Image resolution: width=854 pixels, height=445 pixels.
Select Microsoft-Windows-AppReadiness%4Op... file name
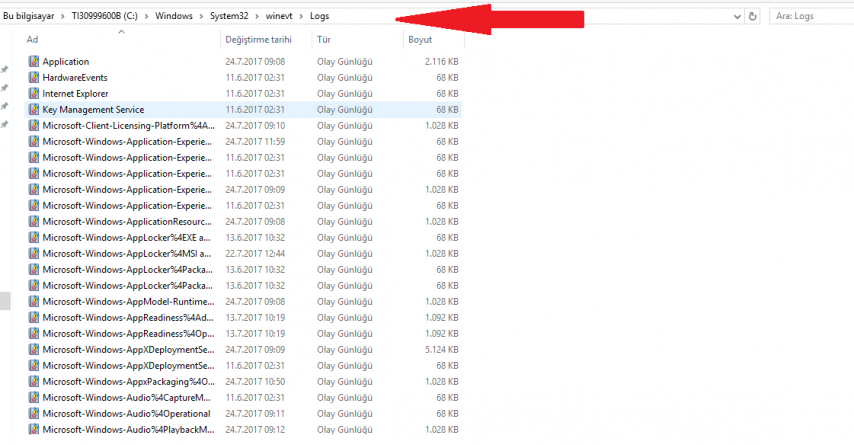[129, 333]
